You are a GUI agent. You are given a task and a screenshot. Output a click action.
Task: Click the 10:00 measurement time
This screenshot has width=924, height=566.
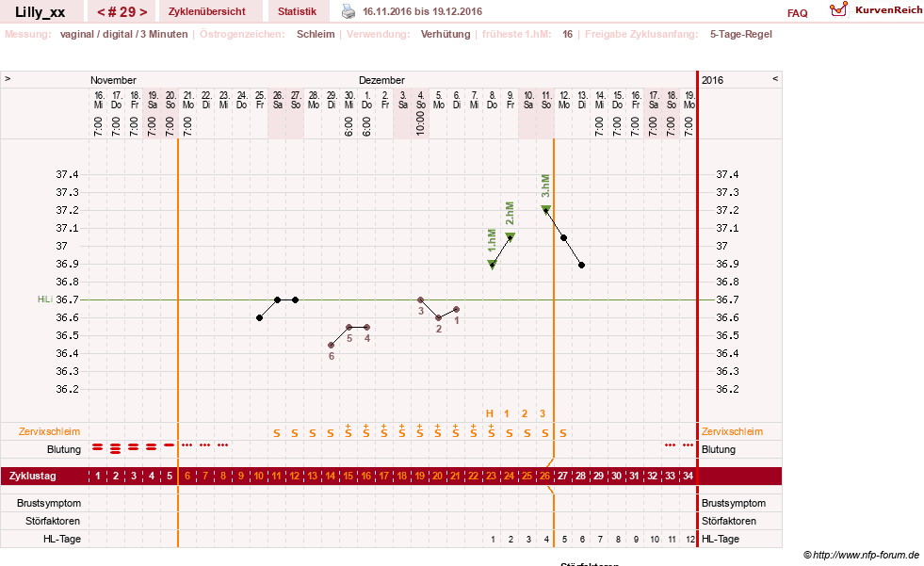420,124
